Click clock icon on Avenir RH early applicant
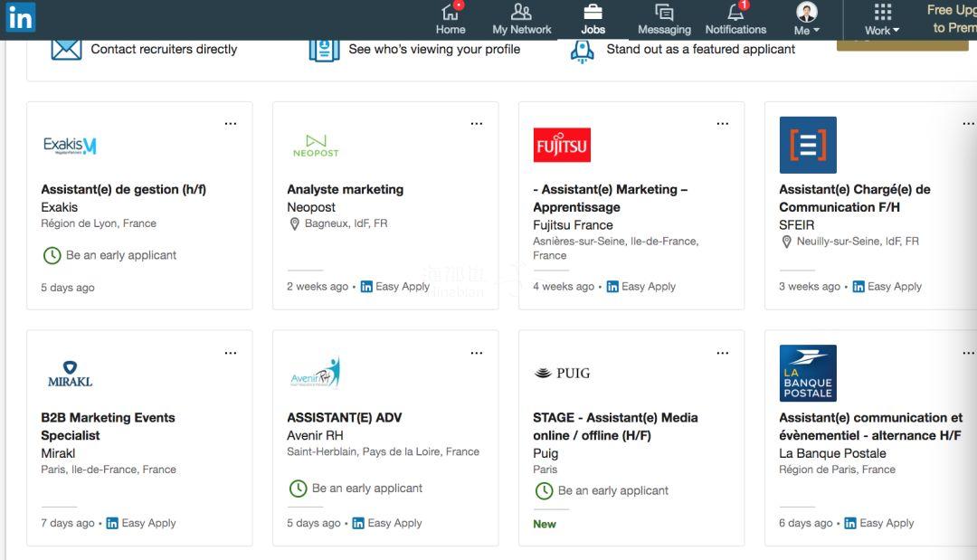Viewport: 977px width, 560px height. click(x=299, y=489)
